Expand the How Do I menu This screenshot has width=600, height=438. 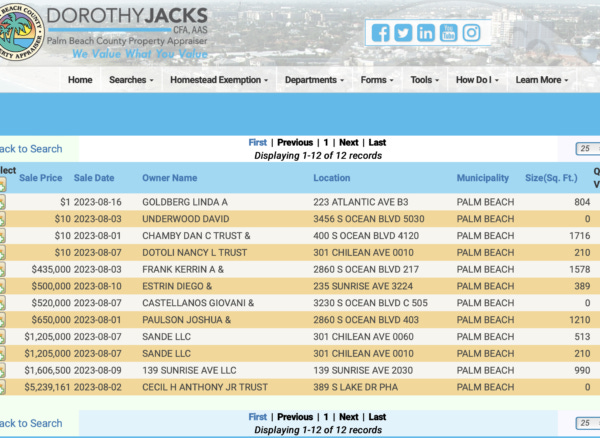tap(477, 80)
